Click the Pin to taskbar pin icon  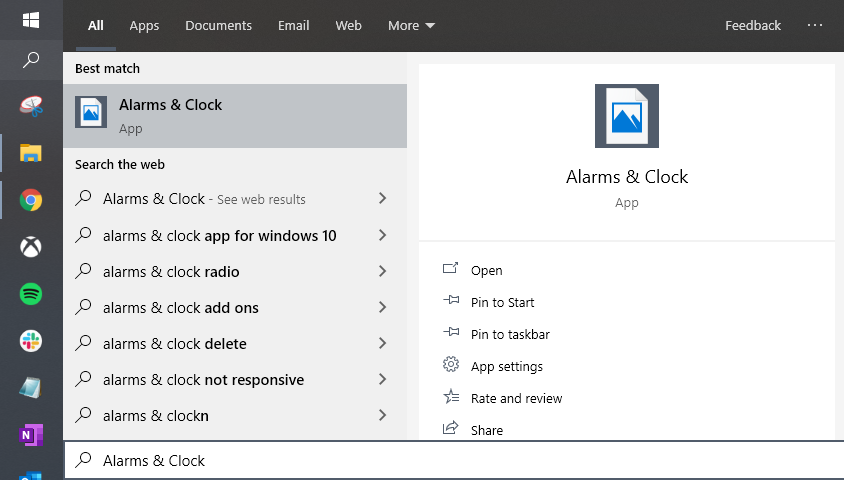pos(451,332)
